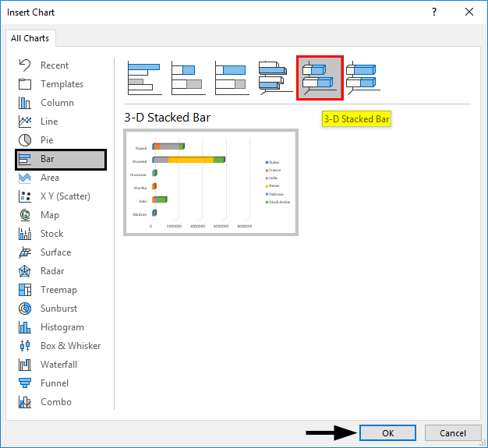
Task: Confirm with the OK button
Action: click(387, 433)
